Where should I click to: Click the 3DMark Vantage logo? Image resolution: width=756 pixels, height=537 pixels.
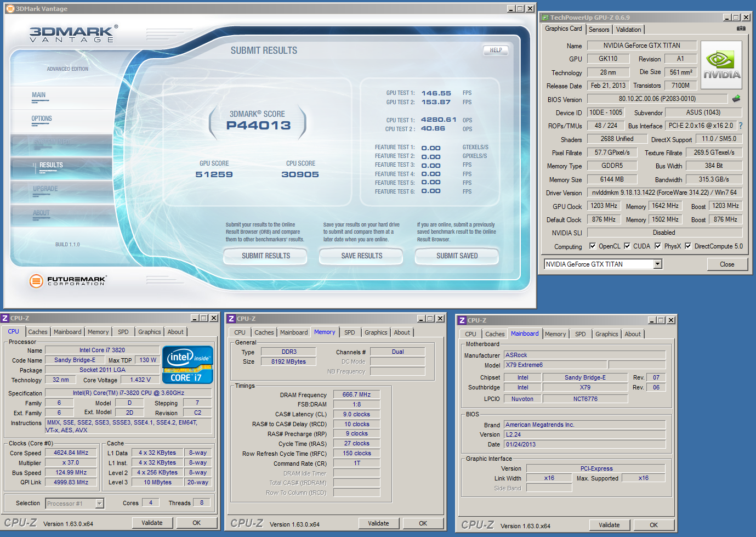73,34
